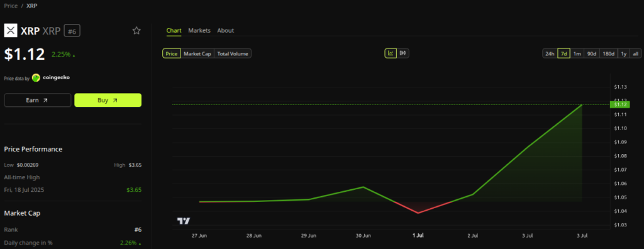Open the About tab
Image resolution: width=644 pixels, height=249 pixels.
pos(226,30)
